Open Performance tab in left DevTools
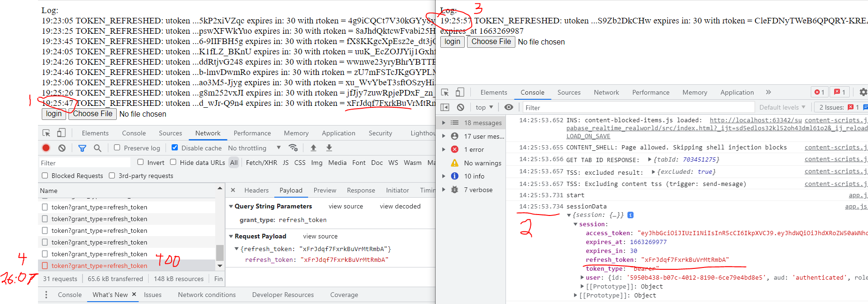The width and height of the screenshot is (868, 304). tap(252, 133)
